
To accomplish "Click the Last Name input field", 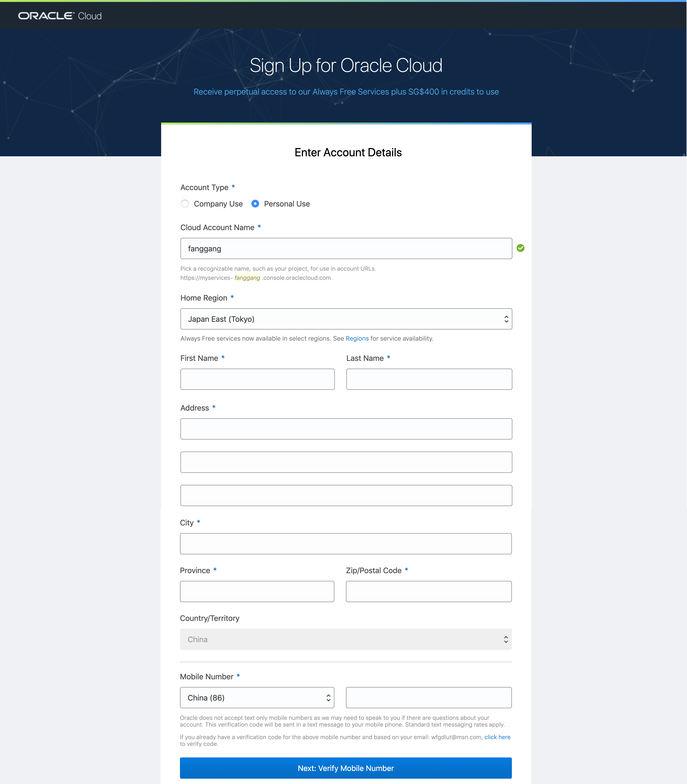I will (429, 379).
